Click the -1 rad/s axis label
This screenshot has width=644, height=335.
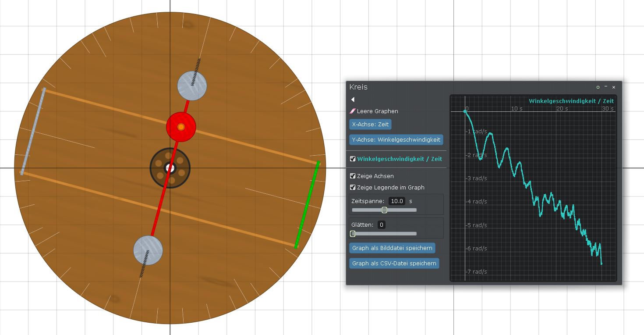(x=477, y=132)
